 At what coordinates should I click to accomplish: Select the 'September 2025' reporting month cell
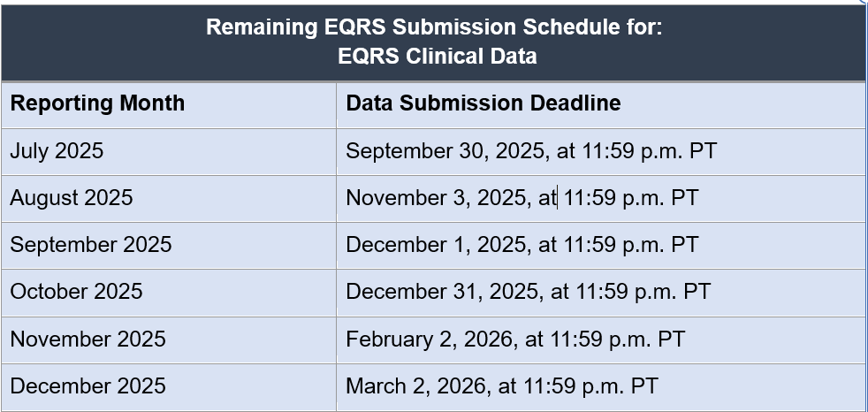point(90,245)
